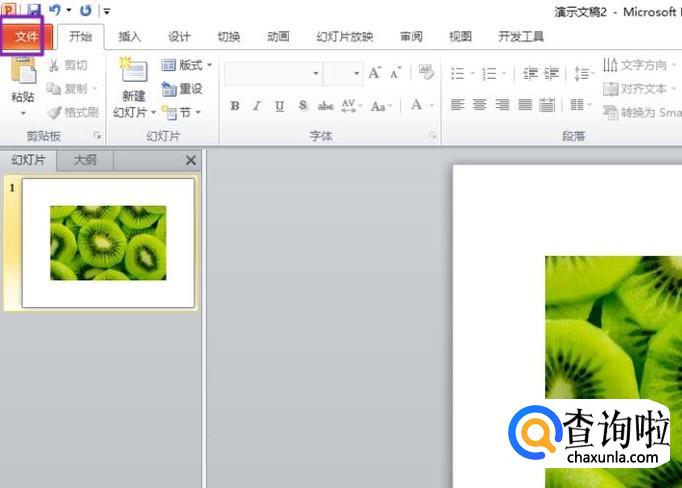Viewport: 682px width, 488px height.
Task: Click the distributed alignment icon
Action: tap(547, 105)
